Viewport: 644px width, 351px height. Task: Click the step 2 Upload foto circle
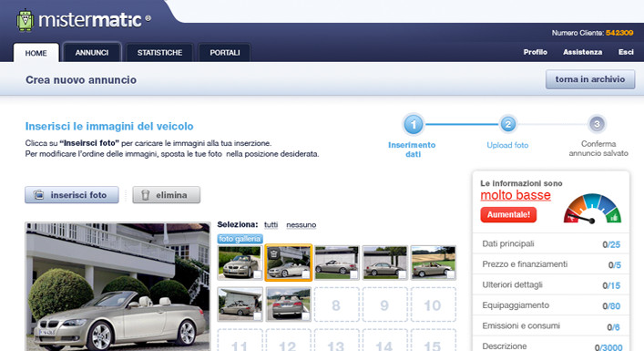(508, 124)
